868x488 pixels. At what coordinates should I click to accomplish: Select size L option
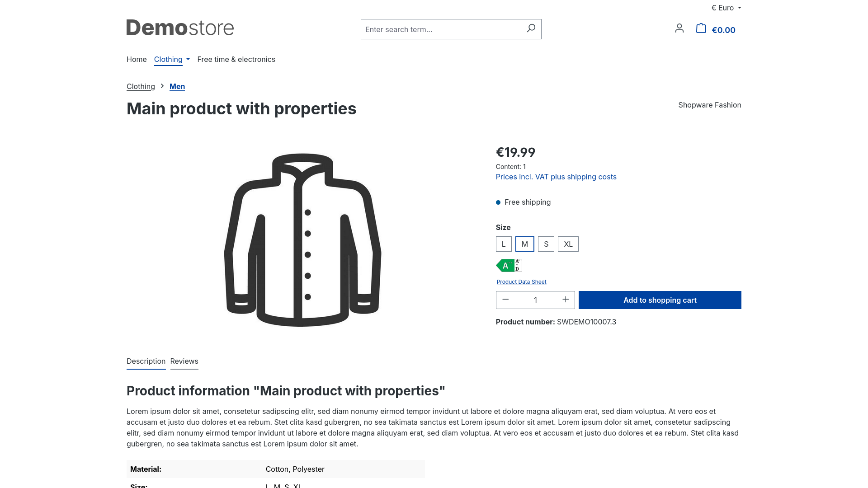tap(504, 244)
